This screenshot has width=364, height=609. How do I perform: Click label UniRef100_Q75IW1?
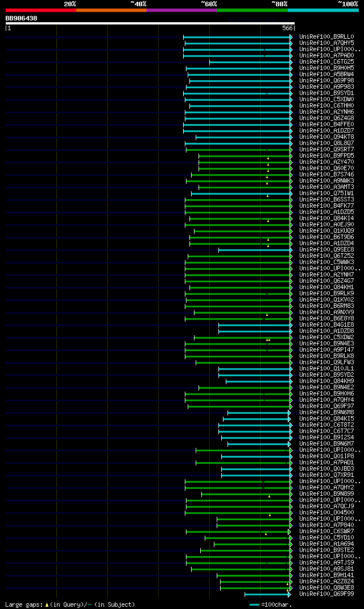click(x=326, y=194)
